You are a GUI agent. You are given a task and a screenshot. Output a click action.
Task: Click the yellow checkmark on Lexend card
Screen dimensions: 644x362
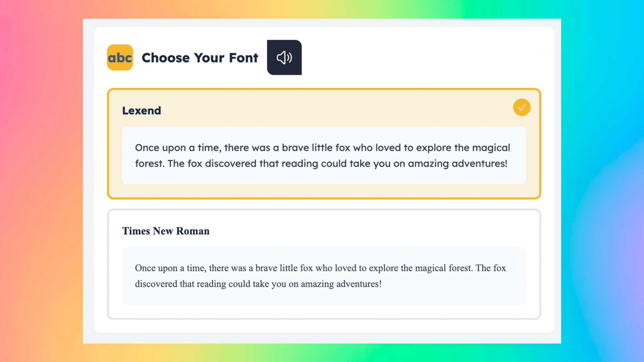click(522, 107)
